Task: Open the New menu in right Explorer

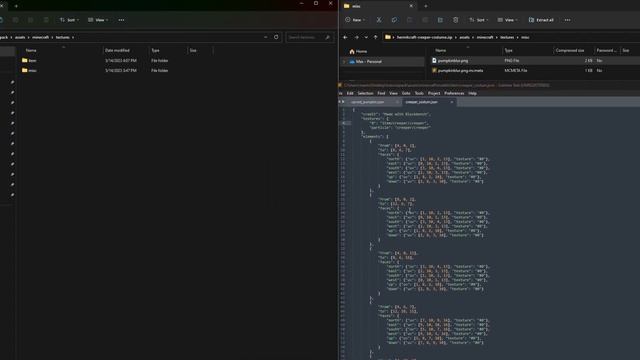Action: click(x=355, y=20)
